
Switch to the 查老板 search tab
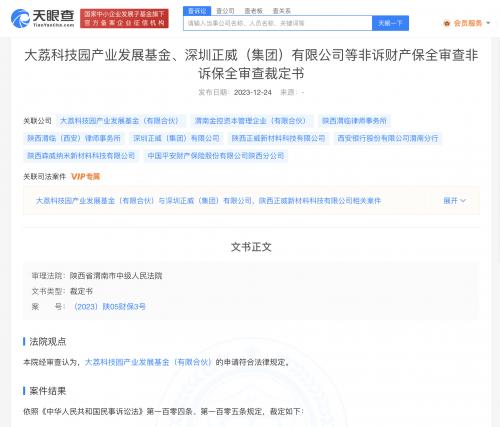tap(254, 11)
